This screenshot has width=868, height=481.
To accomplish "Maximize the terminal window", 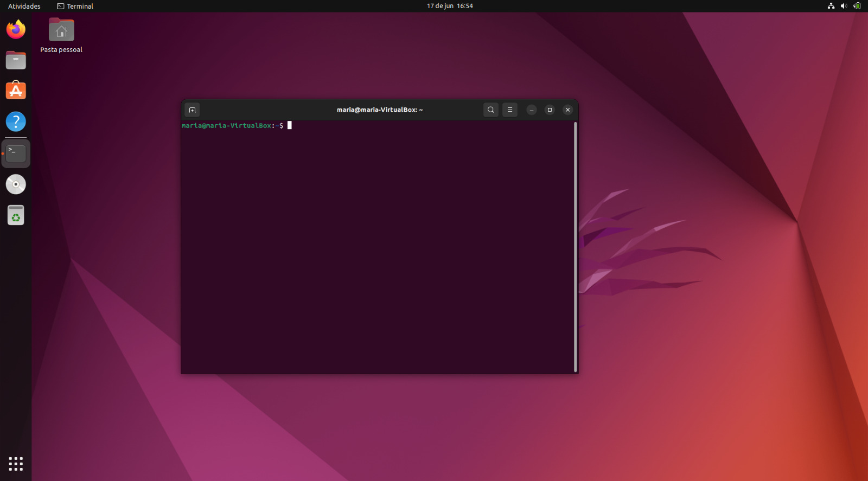I will pos(550,110).
